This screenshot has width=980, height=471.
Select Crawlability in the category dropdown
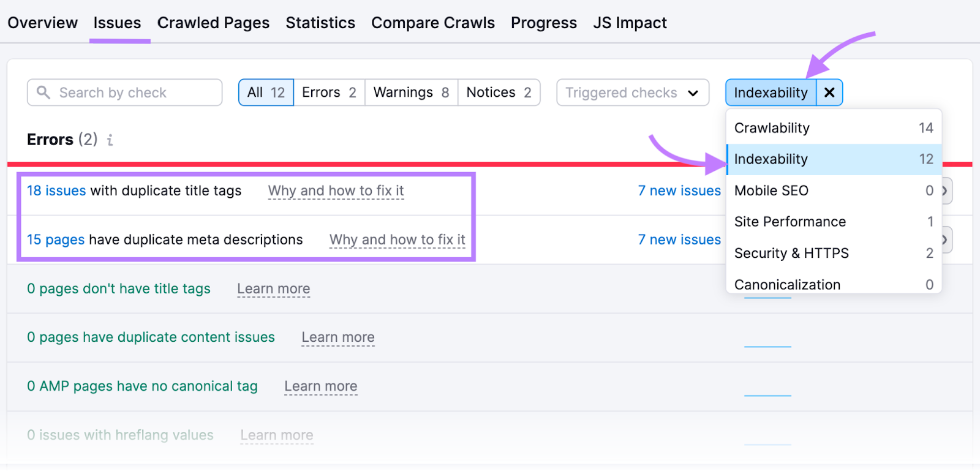point(772,127)
